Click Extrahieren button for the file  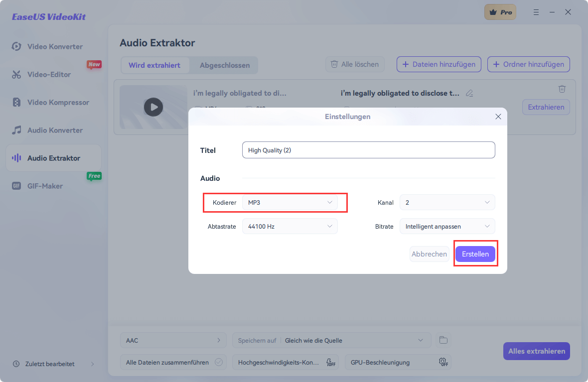click(x=546, y=107)
